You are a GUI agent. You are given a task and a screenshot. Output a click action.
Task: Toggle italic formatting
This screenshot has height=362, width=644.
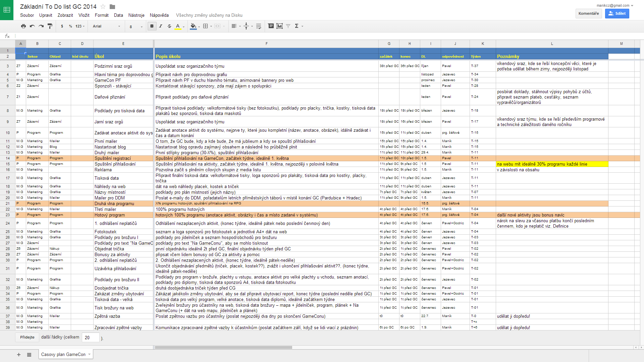(x=161, y=26)
